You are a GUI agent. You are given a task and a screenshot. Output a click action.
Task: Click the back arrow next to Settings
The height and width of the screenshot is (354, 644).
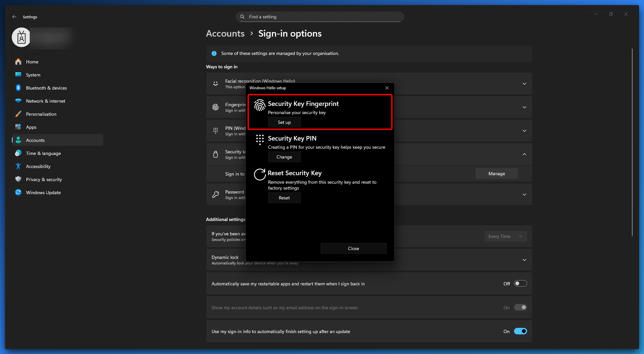pos(14,17)
